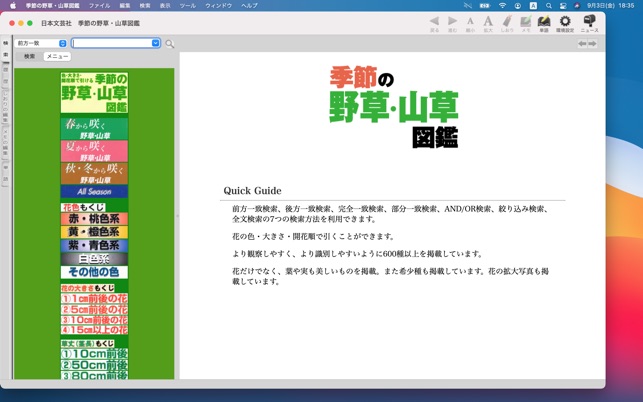The width and height of the screenshot is (643, 402).
Task: Click the Wi-Fi status icon in menu bar
Action: pyautogui.click(x=502, y=5)
